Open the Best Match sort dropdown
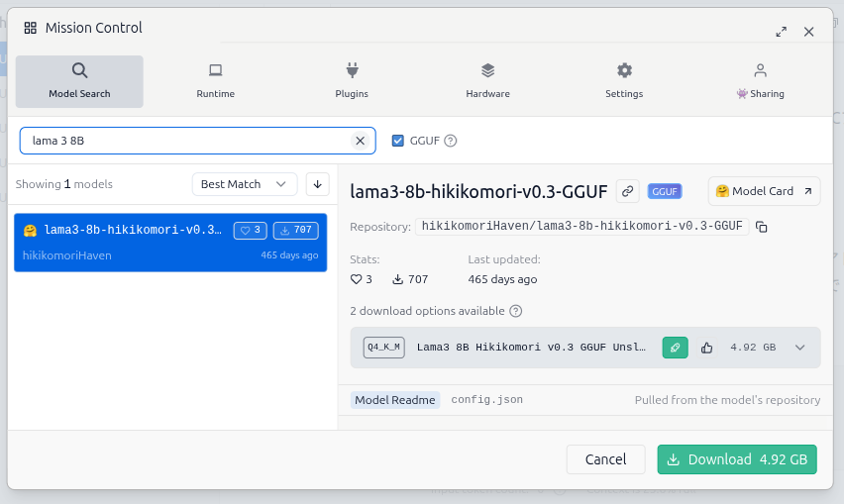Screen dimensions: 844x504 [245, 184]
